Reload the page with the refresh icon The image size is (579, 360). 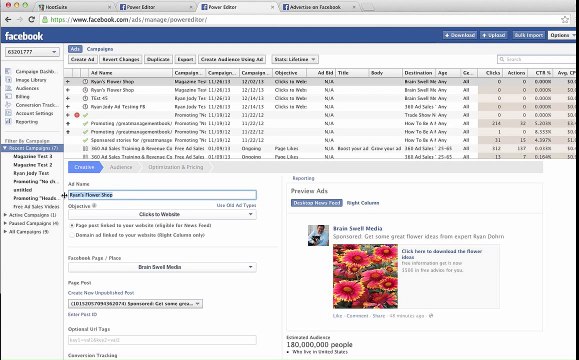32,20
